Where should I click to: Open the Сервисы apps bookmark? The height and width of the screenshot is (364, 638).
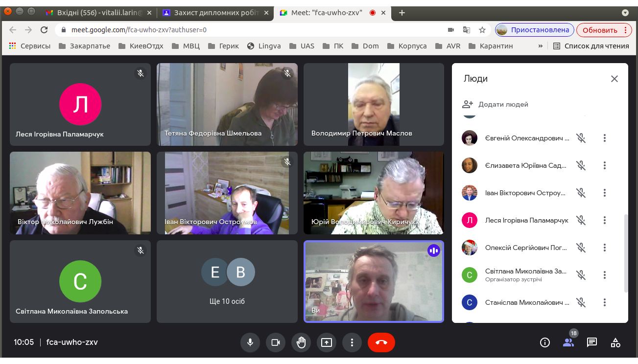pyautogui.click(x=30, y=46)
